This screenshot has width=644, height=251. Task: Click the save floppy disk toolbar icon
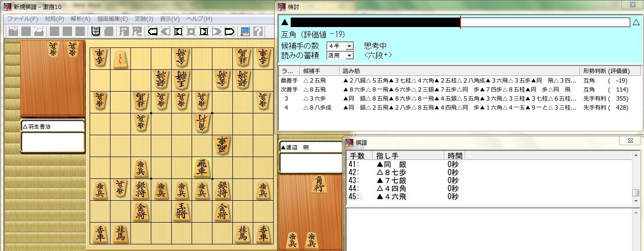click(26, 31)
